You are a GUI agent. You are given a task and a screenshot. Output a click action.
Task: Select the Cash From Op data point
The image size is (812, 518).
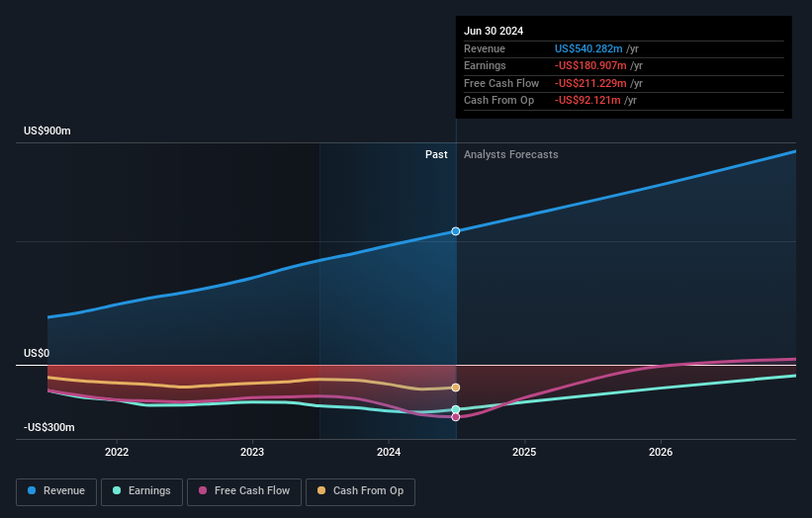pyautogui.click(x=456, y=388)
